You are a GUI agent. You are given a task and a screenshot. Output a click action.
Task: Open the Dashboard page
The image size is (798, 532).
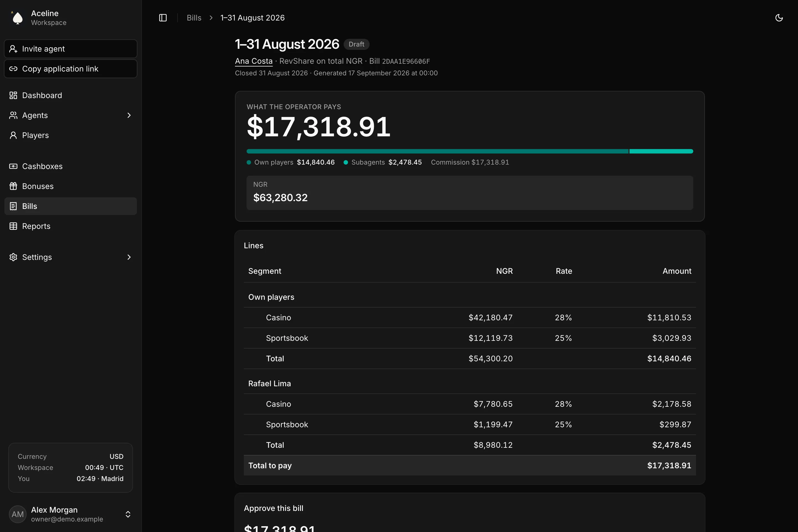(71, 95)
